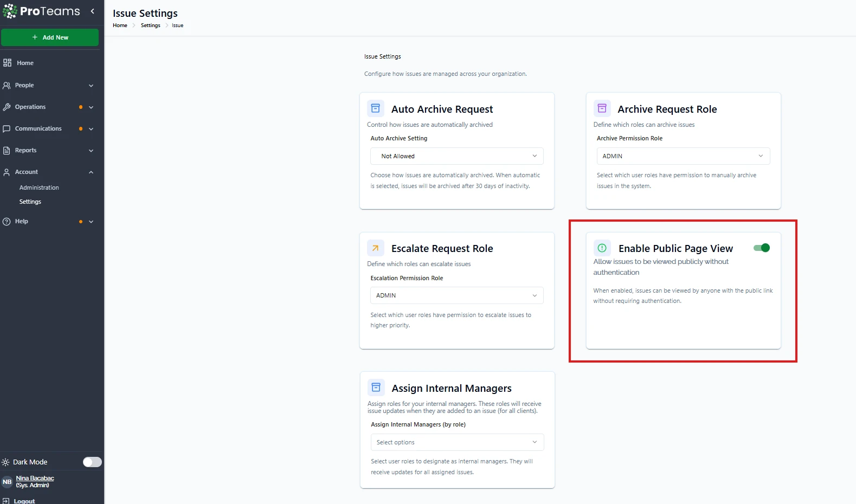
Task: Click the NB user avatar
Action: [x=7, y=482]
